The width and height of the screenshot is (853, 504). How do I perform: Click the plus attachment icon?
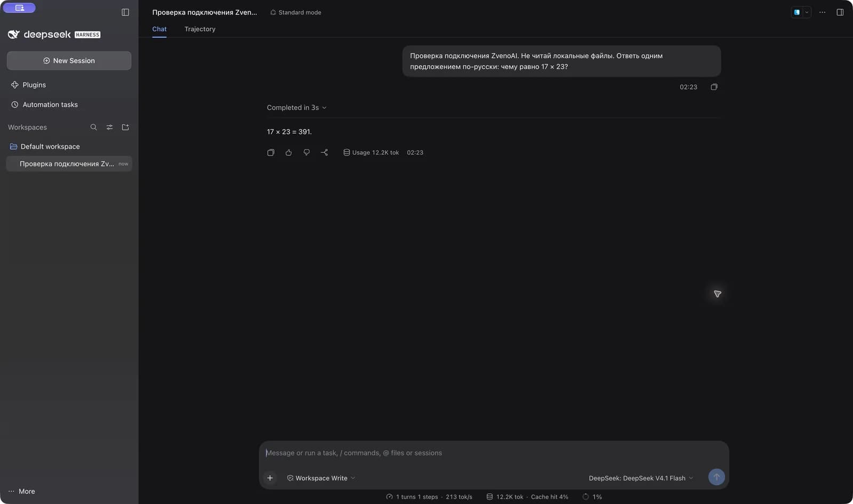270,478
